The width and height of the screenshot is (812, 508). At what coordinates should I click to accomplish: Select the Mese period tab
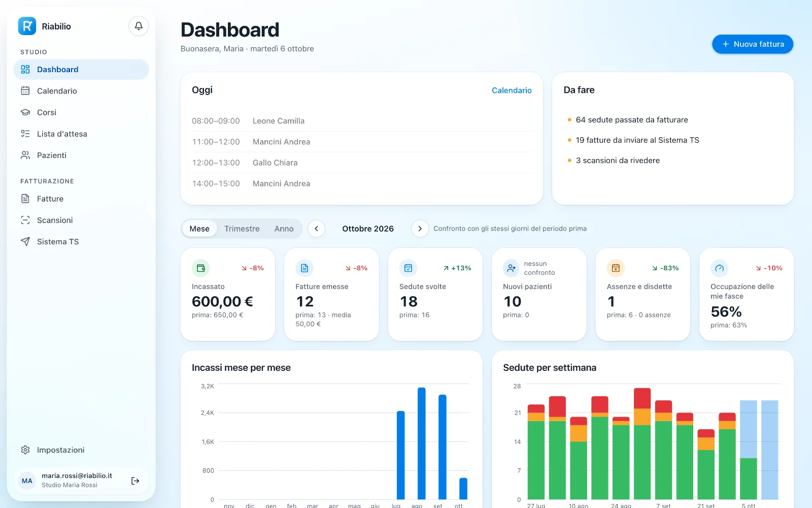pyautogui.click(x=199, y=229)
